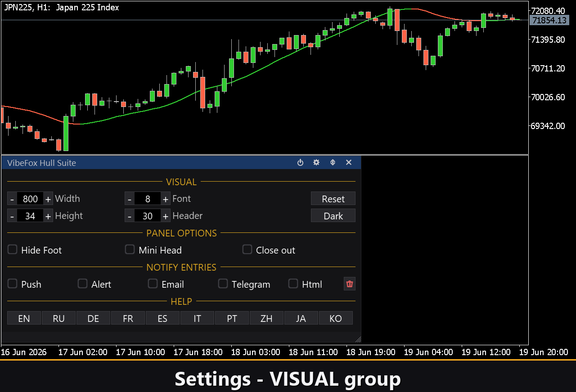576x392 pixels.
Task: Close the VibeFox Hull Suite panel
Action: tap(349, 162)
